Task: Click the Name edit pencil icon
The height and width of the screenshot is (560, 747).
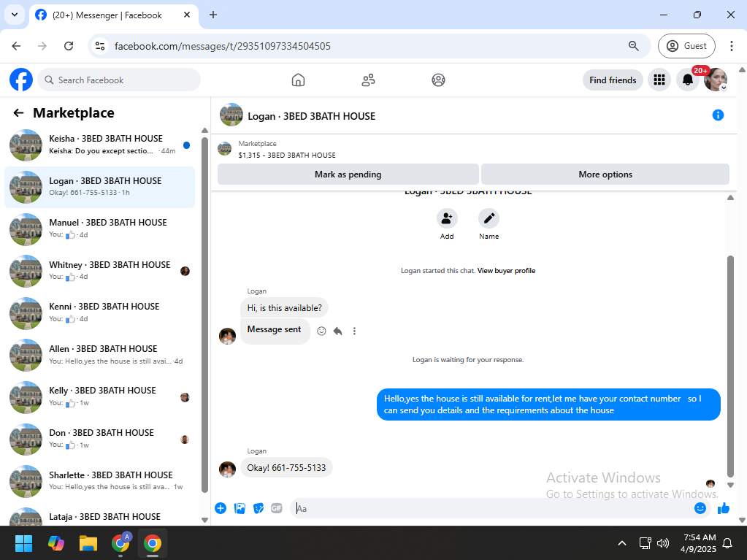Action: 489,218
